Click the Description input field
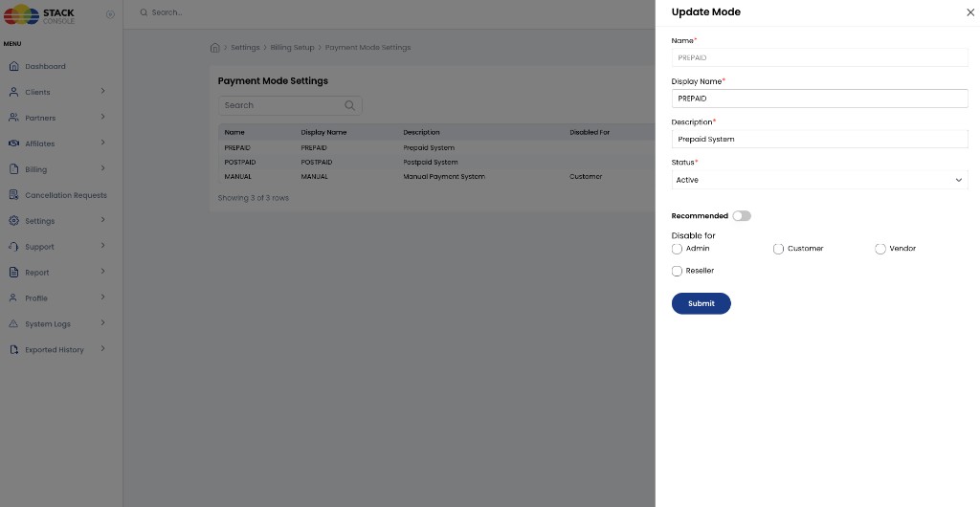980x507 pixels. click(819, 140)
